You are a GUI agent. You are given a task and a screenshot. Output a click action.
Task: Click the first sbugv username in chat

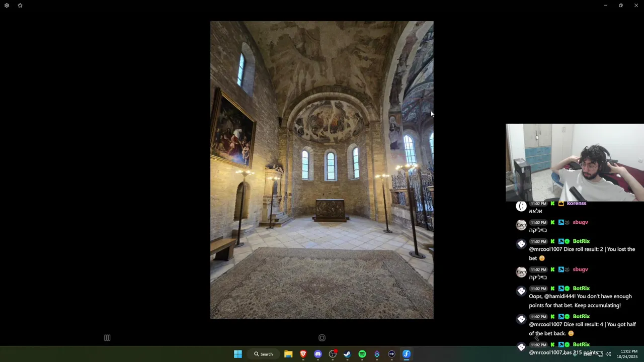point(580,222)
